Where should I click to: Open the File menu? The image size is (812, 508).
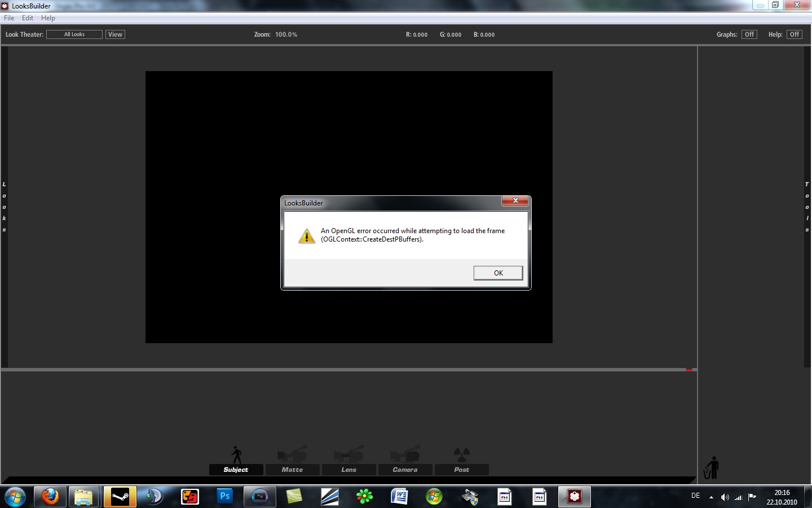coord(9,18)
